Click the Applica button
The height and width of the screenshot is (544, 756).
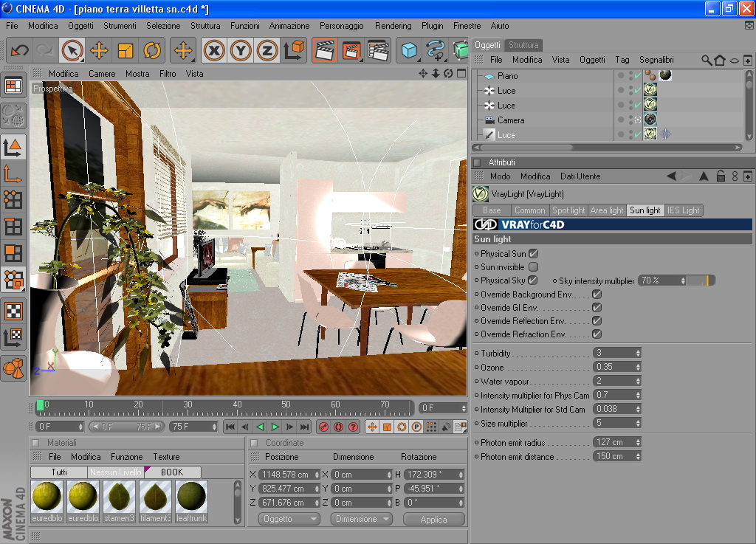tap(434, 519)
